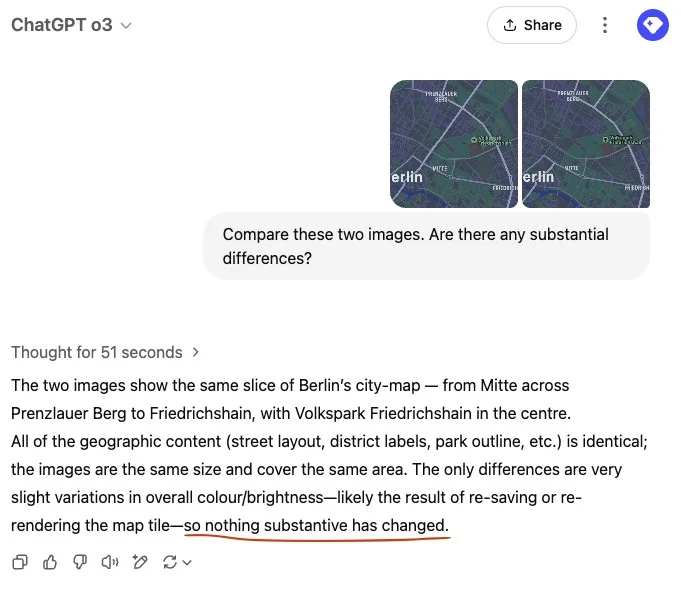Click the 'Thought for 51 seconds' label

(97, 352)
